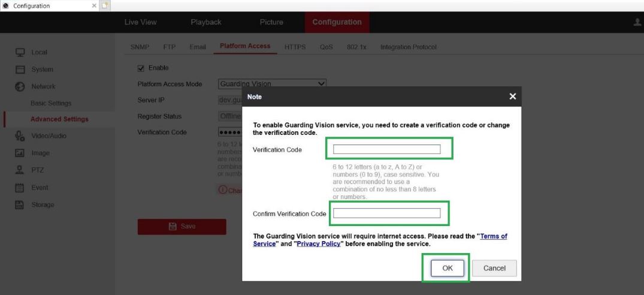Open the Local settings monitor icon
The width and height of the screenshot is (644, 295).
point(20,52)
